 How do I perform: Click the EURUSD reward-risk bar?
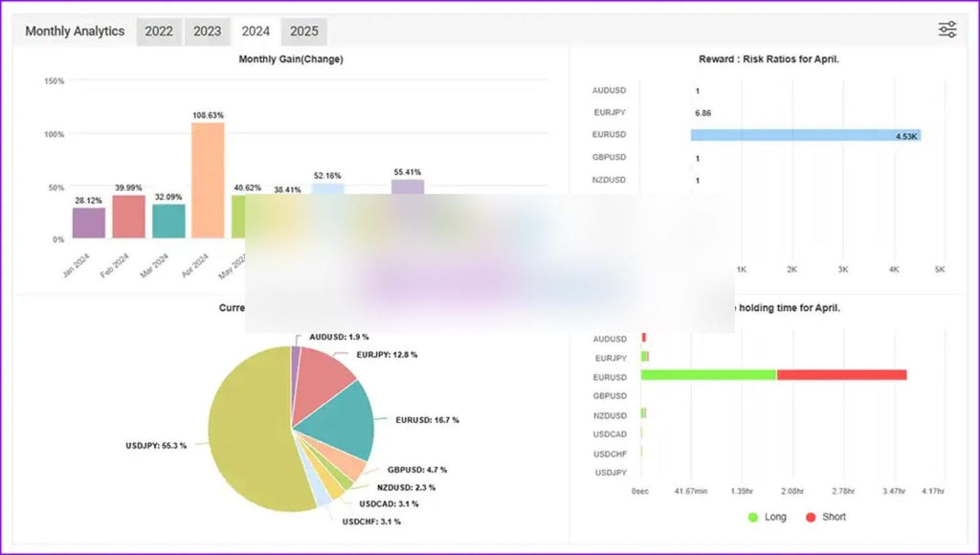click(805, 135)
